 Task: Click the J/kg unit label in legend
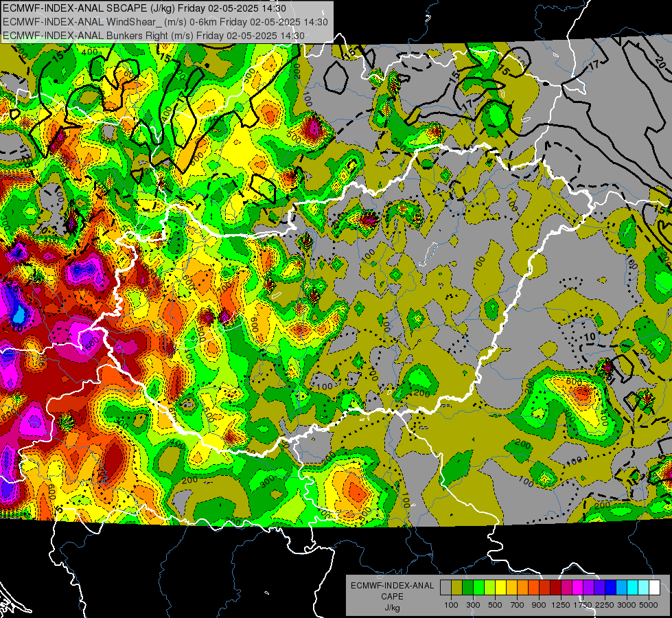(x=392, y=608)
